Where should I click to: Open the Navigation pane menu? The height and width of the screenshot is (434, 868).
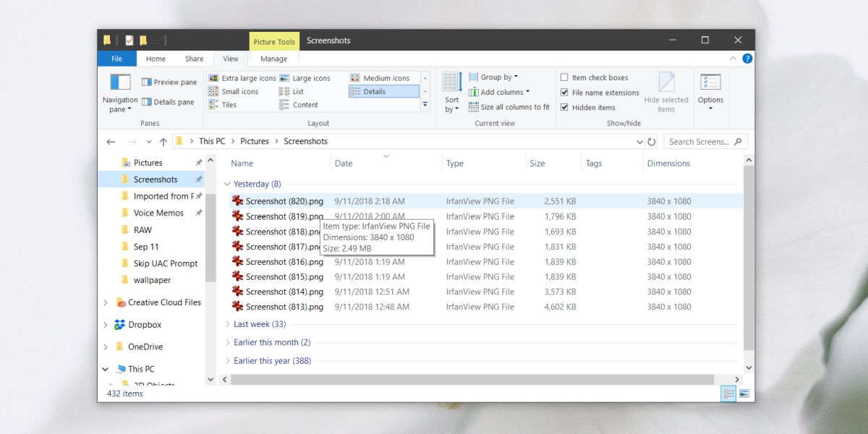coord(120,93)
